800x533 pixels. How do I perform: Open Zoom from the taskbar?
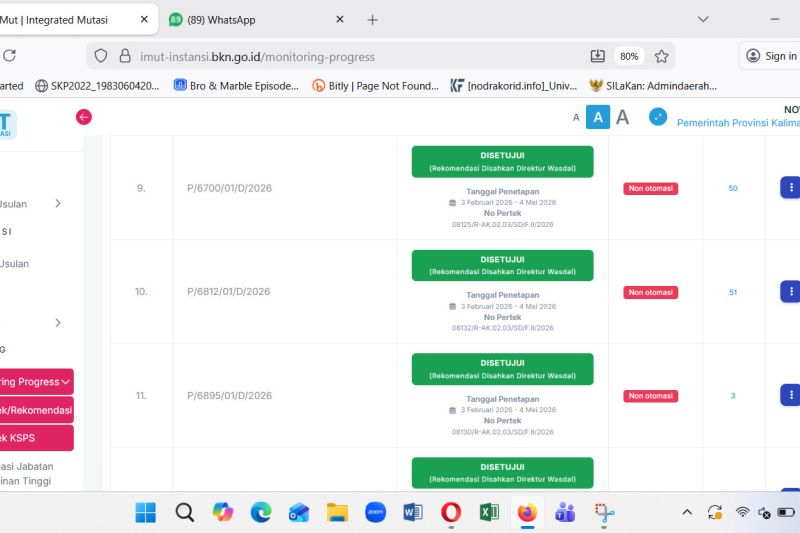coord(376,512)
